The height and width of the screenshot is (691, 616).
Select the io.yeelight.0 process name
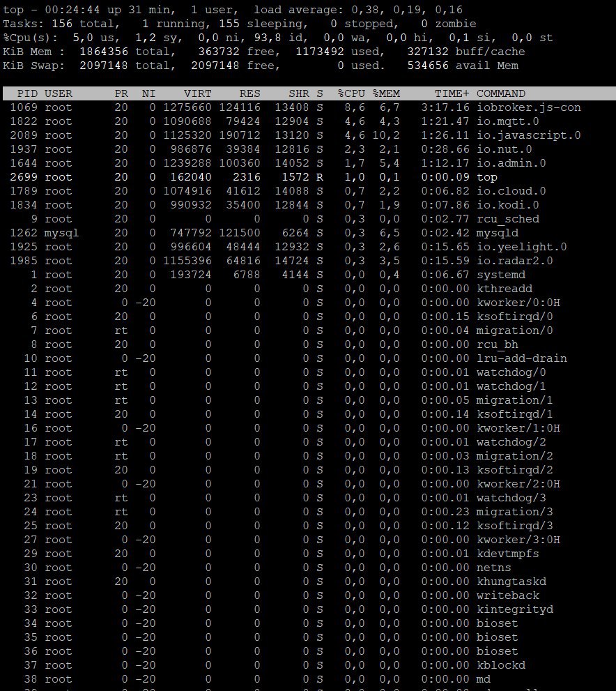click(522, 247)
